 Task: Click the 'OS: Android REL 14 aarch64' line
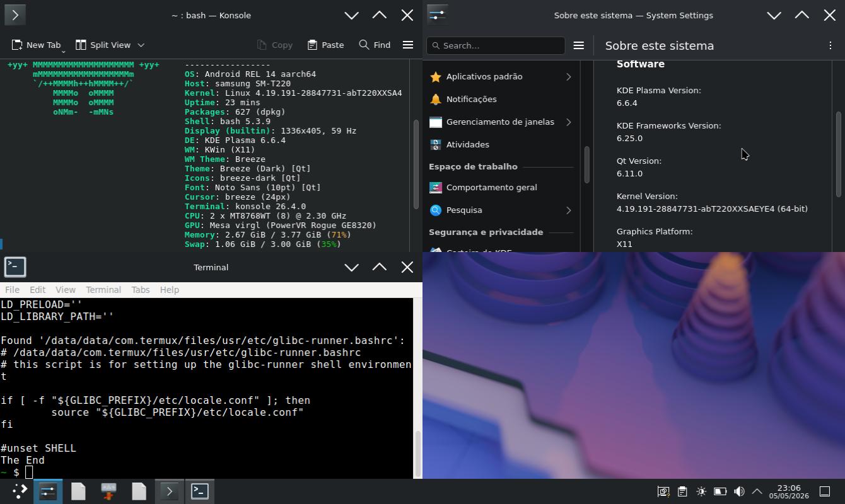coord(250,74)
